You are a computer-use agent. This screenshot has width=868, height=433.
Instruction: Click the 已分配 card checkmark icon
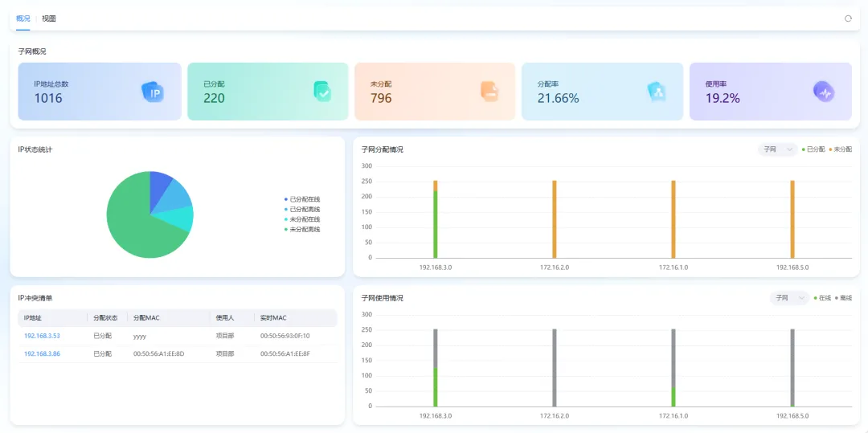tap(321, 92)
